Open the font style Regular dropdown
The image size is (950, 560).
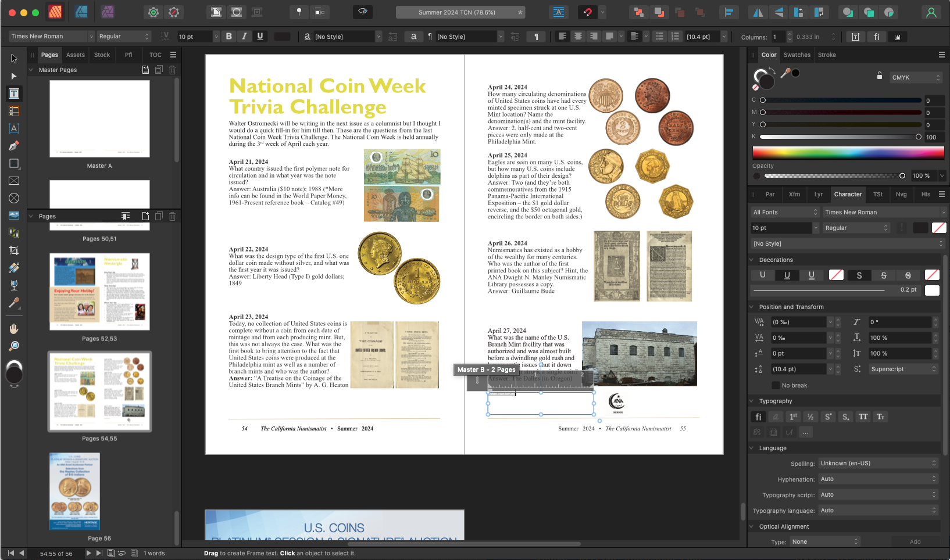tap(124, 36)
